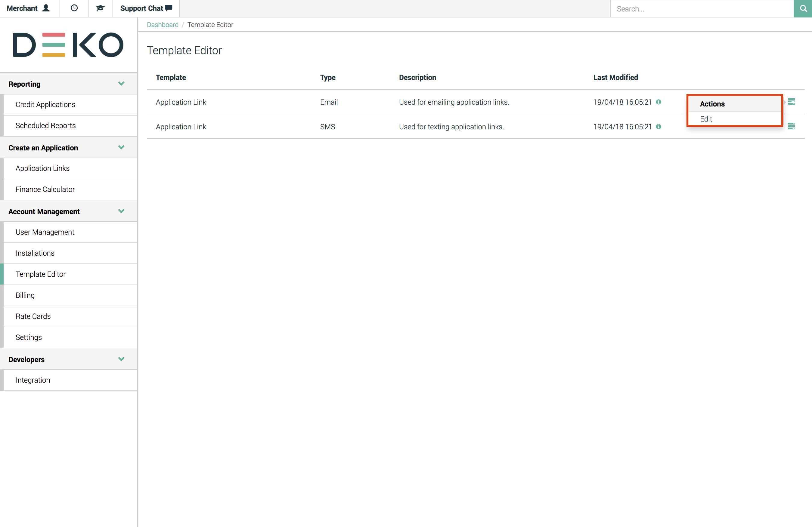
Task: Click info icon beside Email template timestamp
Action: pos(659,102)
